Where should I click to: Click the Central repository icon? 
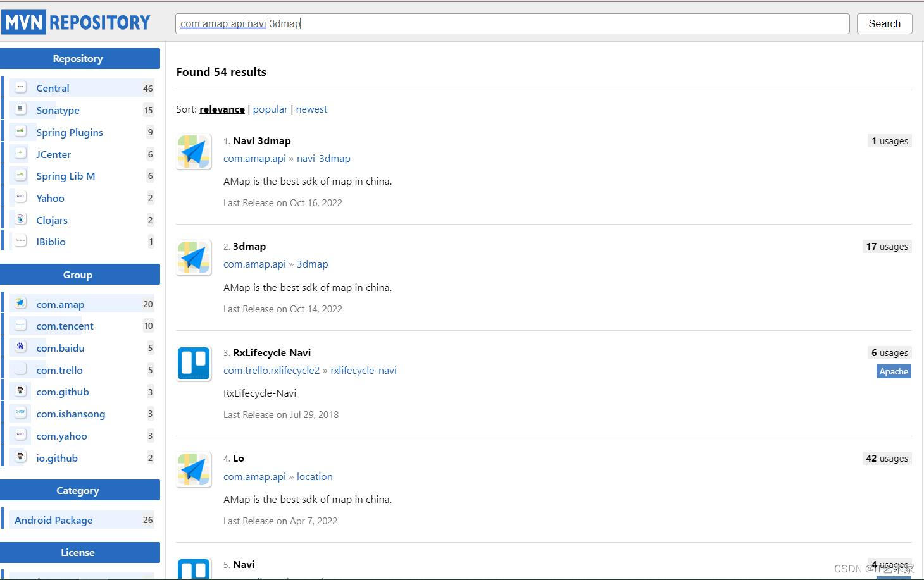20,87
